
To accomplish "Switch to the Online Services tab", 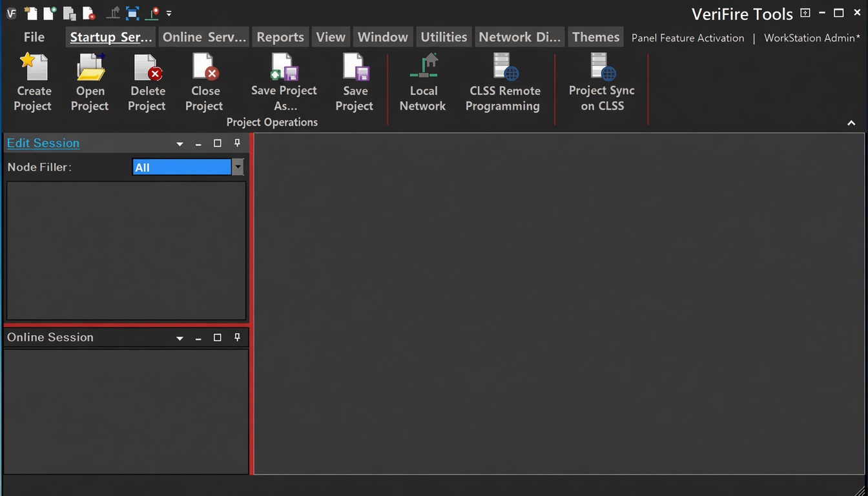I will [204, 37].
